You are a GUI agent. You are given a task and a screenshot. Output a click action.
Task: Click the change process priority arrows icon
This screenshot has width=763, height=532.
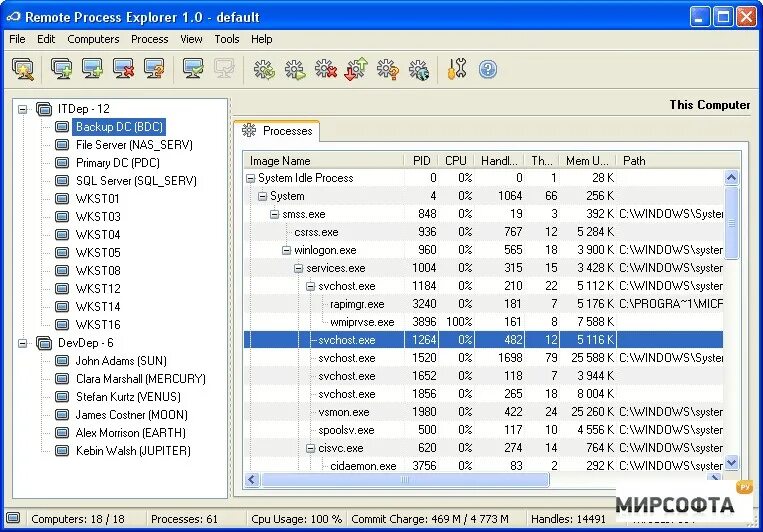[357, 70]
